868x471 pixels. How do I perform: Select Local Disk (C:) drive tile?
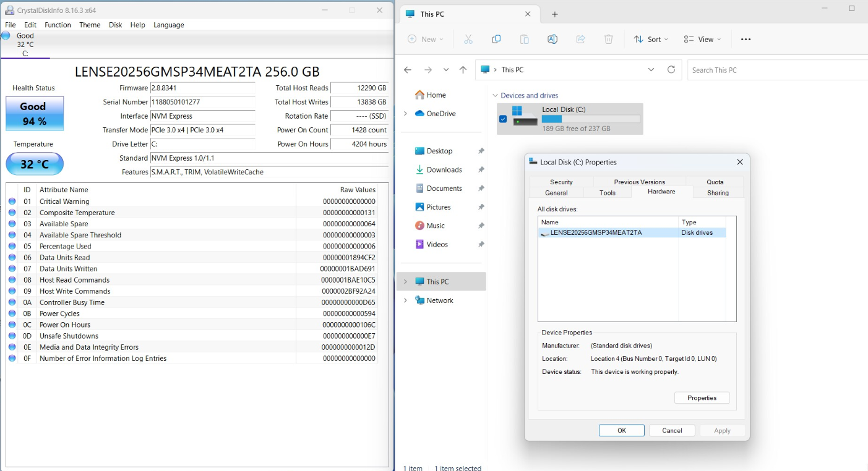point(570,119)
